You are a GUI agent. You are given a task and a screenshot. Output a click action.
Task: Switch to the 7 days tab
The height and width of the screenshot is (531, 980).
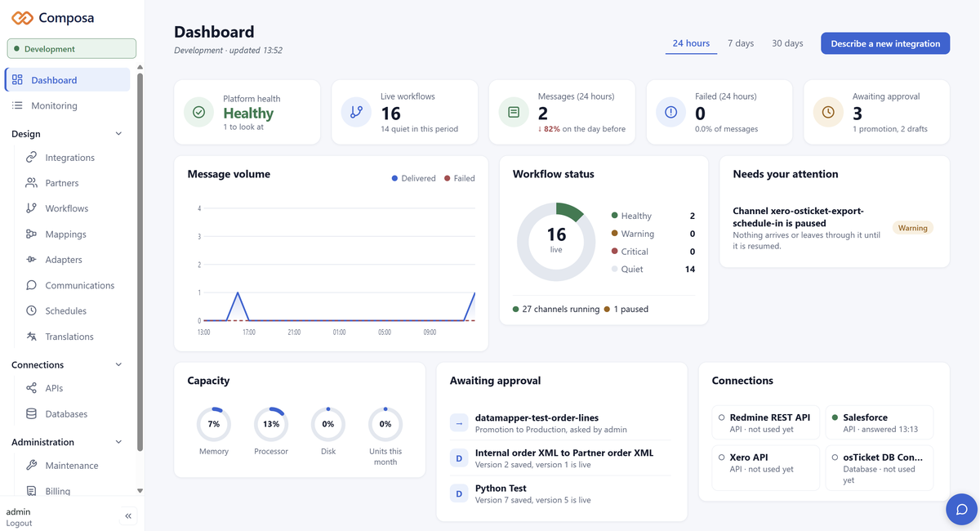point(741,43)
